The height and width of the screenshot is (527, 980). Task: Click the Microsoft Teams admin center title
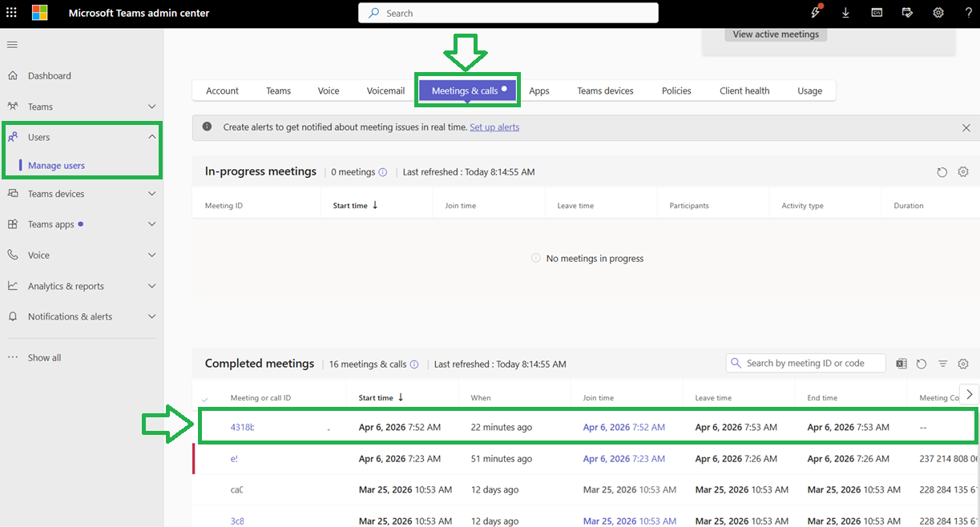tap(139, 13)
